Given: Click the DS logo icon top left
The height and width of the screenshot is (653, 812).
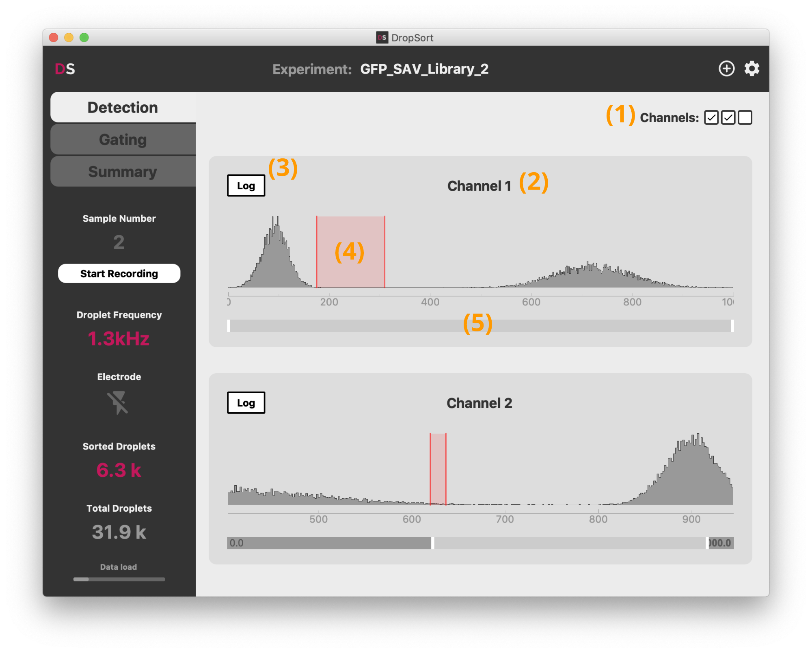Looking at the screenshot, I should point(67,68).
